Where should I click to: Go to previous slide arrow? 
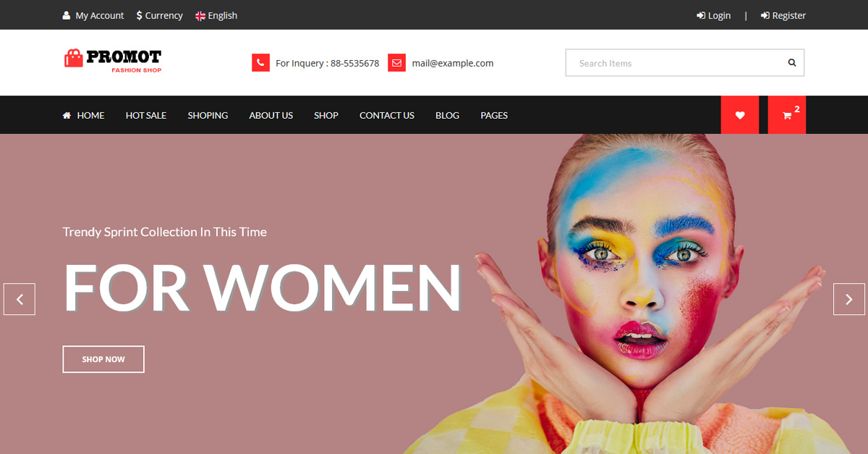pyautogui.click(x=20, y=299)
